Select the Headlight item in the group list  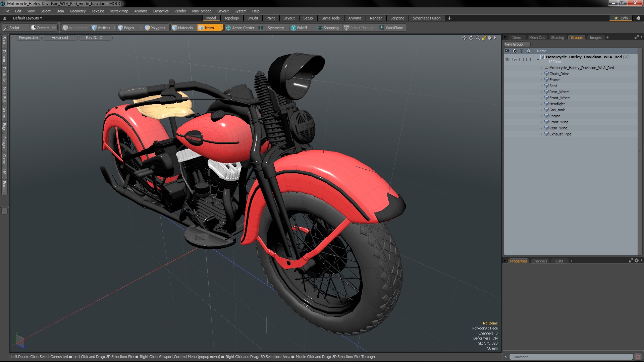click(x=557, y=104)
